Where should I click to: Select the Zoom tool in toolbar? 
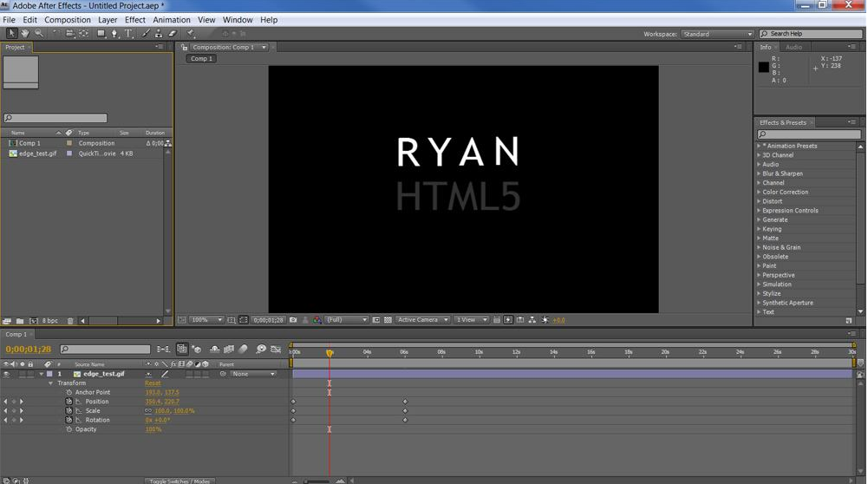pos(39,34)
